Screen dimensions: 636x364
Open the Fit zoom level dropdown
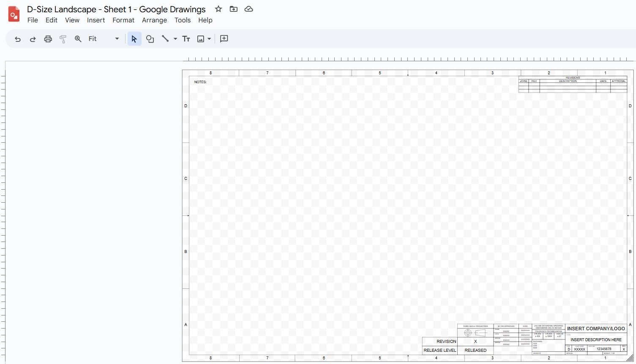click(104, 39)
